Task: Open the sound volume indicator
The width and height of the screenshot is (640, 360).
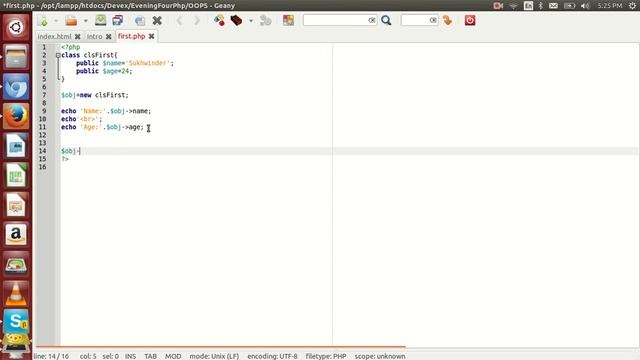Action: [585, 6]
